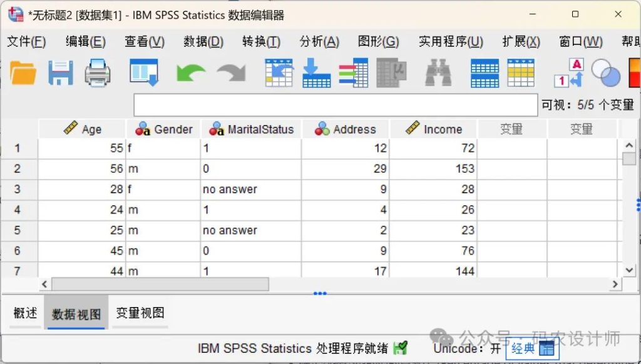Save the dataset with the floppy disk icon
This screenshot has height=364, width=641.
click(x=61, y=73)
